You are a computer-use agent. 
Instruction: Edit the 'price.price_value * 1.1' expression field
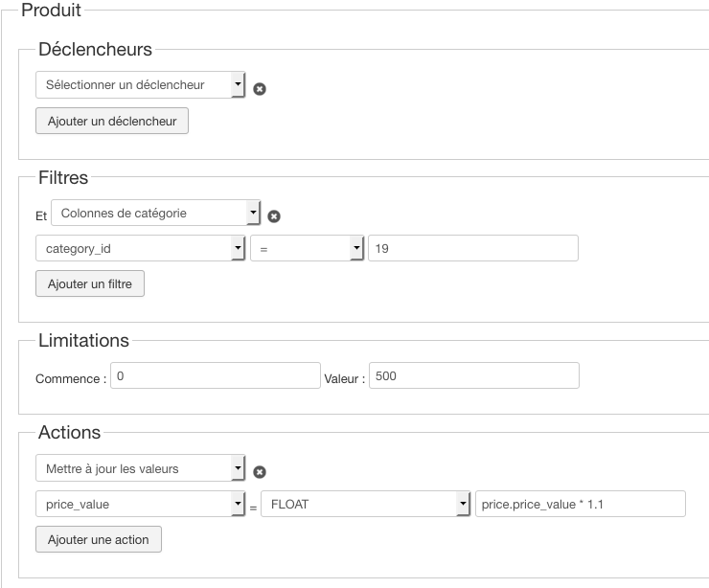[581, 504]
